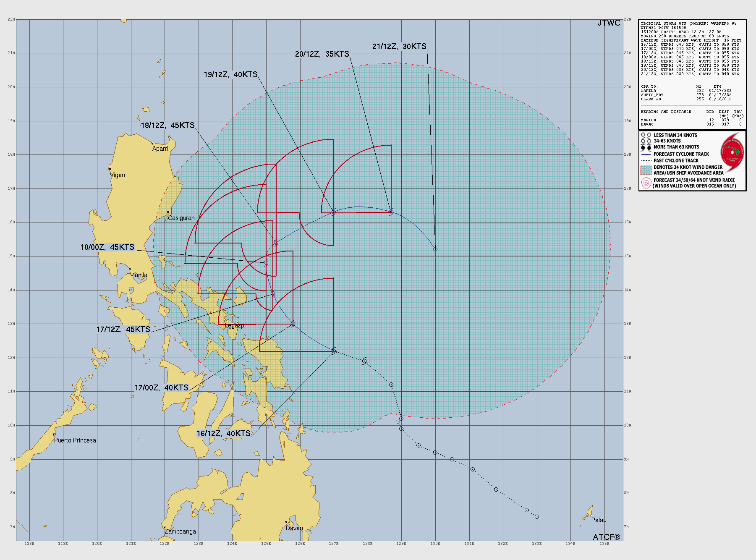Click the '21/12Z, 30KTS' forecast label

399,47
